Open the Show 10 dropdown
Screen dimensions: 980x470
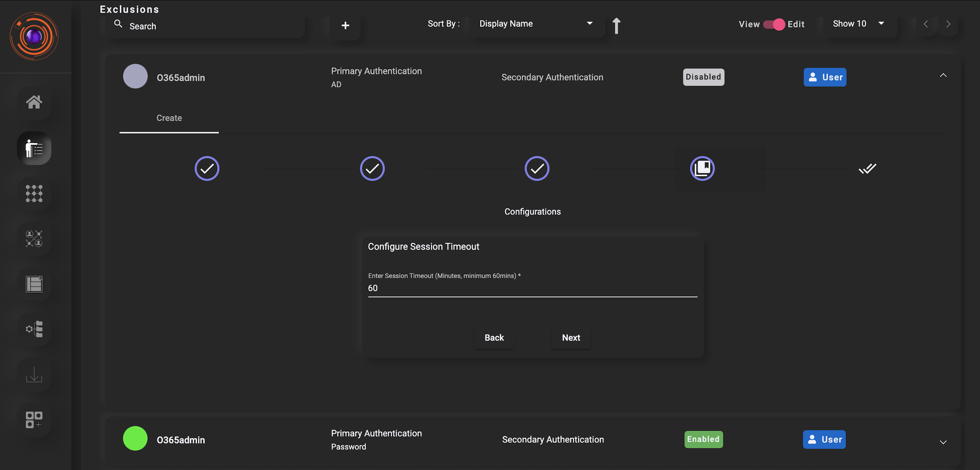point(859,24)
